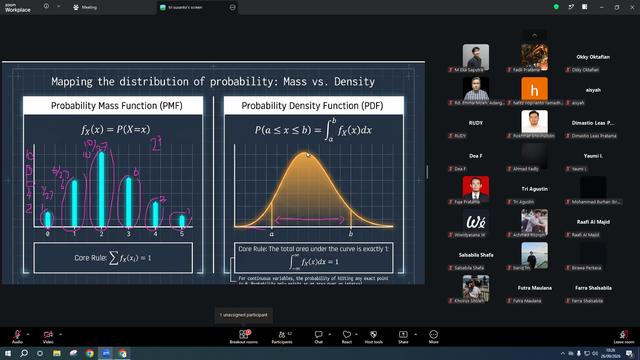The height and width of the screenshot is (360, 640).
Task: Expand the dropdown beside the info icon
Action: (58, 7)
